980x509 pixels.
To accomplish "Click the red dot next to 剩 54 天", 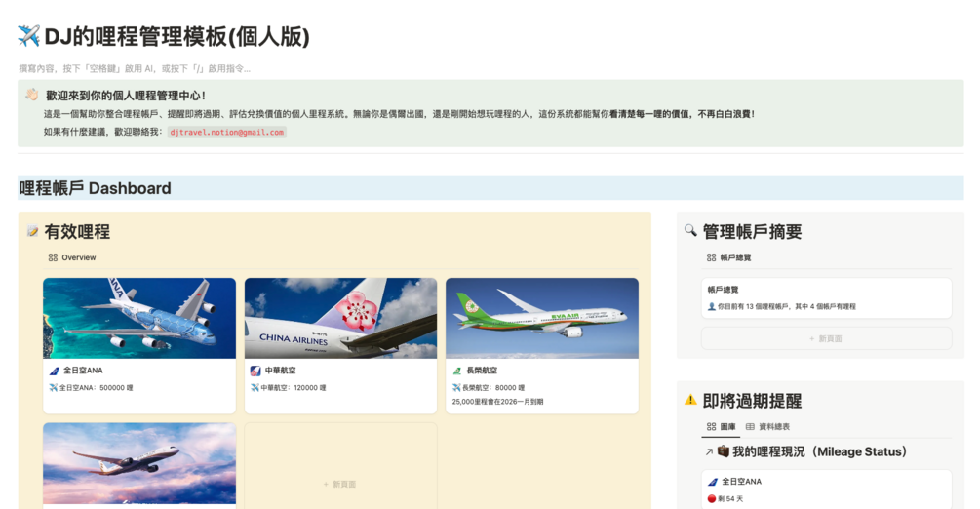I will click(711, 499).
